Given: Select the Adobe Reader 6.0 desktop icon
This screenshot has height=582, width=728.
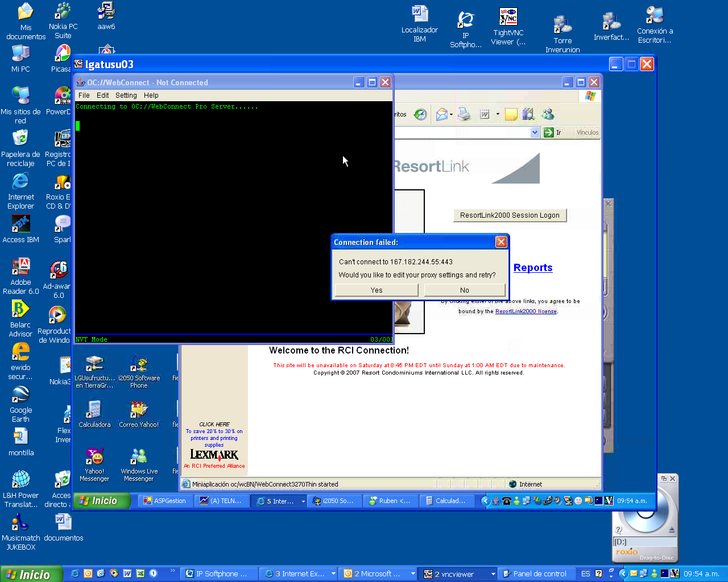Looking at the screenshot, I should 21,276.
